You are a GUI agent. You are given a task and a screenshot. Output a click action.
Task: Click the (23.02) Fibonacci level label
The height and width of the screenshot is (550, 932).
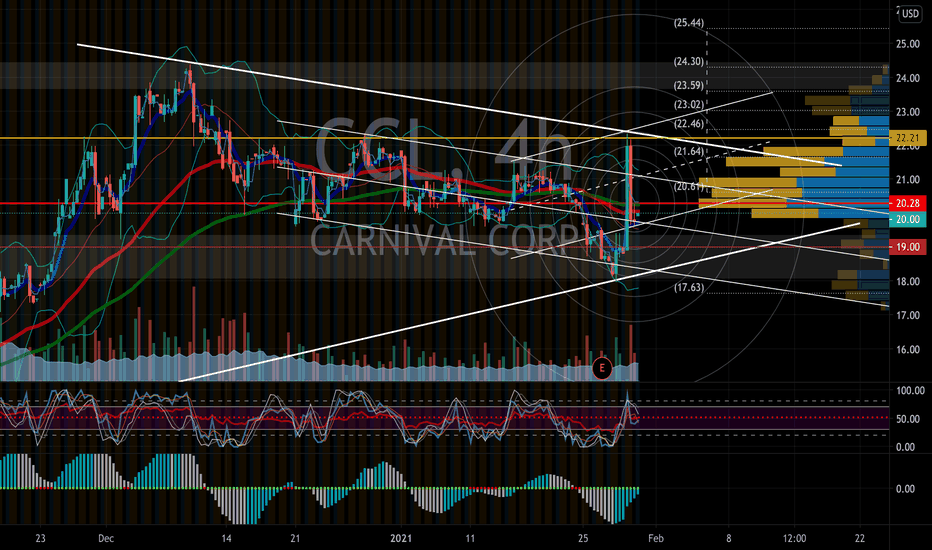tap(689, 105)
